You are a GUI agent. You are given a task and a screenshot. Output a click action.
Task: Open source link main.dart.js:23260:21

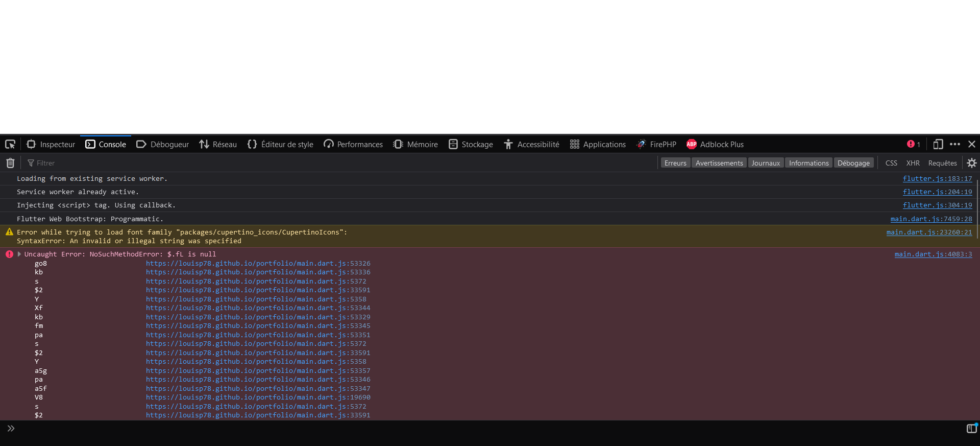(x=929, y=232)
